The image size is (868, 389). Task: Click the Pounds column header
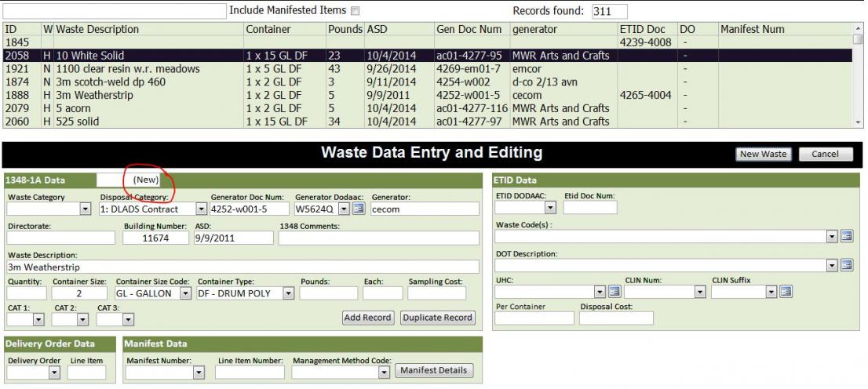[345, 29]
